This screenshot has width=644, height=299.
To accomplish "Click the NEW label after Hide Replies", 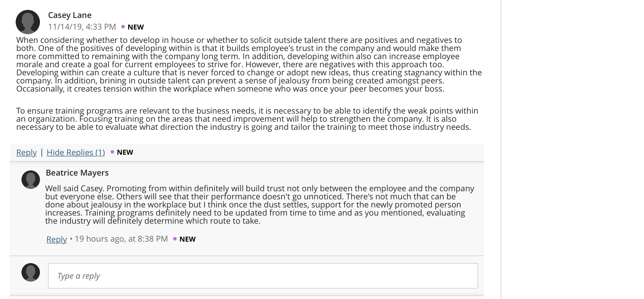I will coord(125,152).
